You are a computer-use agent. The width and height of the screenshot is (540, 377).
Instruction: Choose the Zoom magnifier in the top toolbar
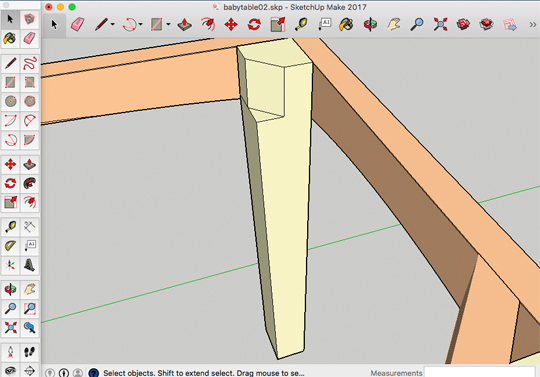click(x=417, y=25)
